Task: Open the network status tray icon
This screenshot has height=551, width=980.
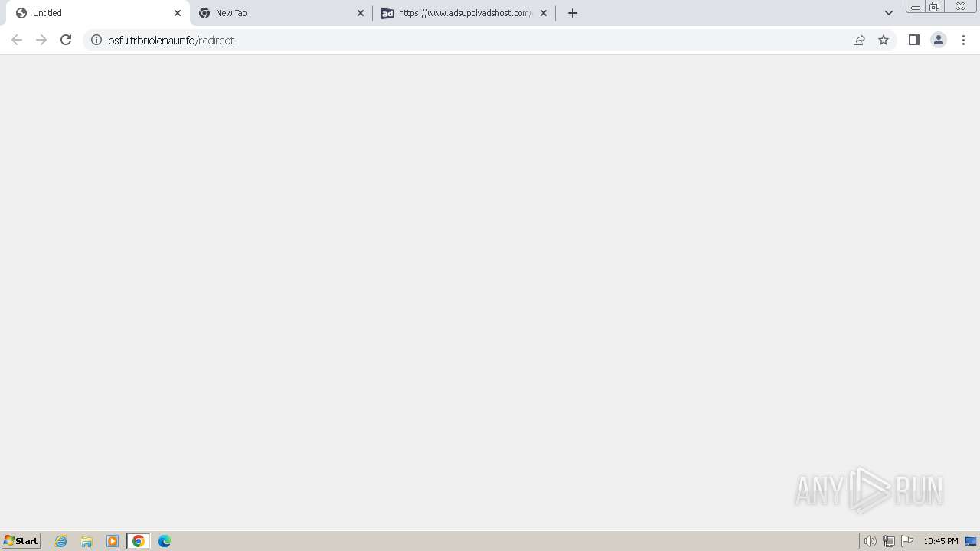Action: (x=888, y=541)
